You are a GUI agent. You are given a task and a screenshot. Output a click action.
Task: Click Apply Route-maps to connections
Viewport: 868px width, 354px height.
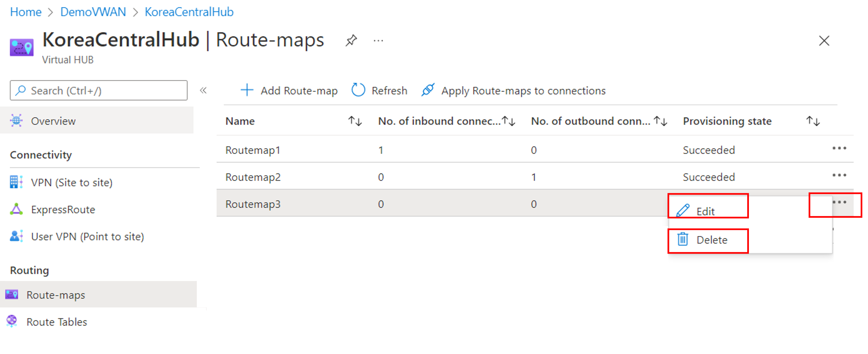(x=513, y=91)
